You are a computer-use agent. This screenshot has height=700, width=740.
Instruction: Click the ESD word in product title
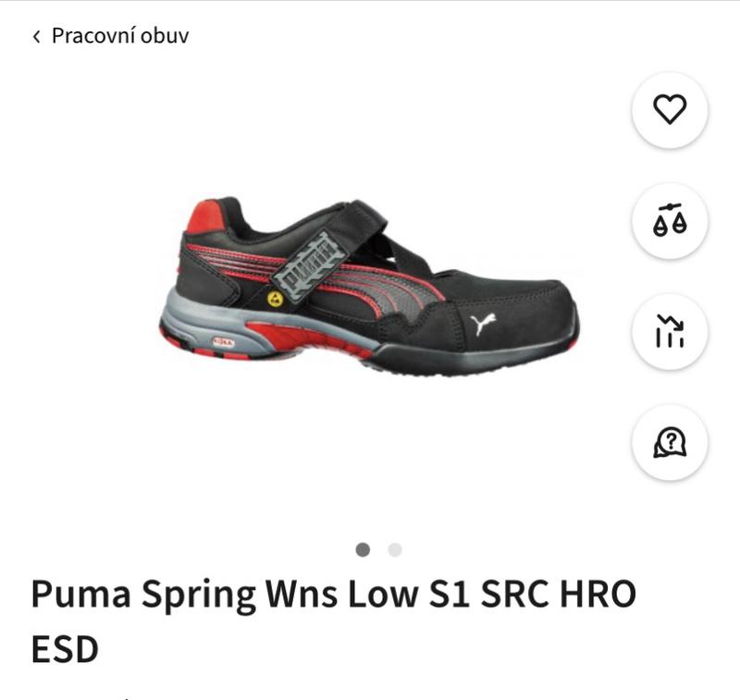pyautogui.click(x=65, y=649)
